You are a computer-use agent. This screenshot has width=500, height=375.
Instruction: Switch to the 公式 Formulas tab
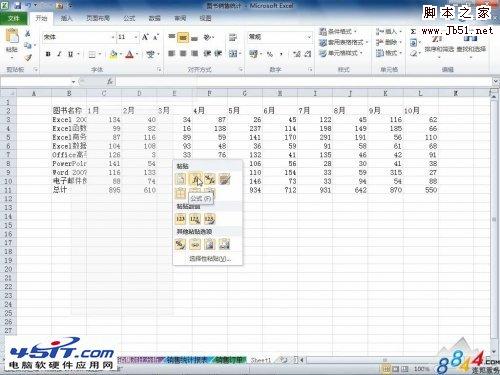129,18
